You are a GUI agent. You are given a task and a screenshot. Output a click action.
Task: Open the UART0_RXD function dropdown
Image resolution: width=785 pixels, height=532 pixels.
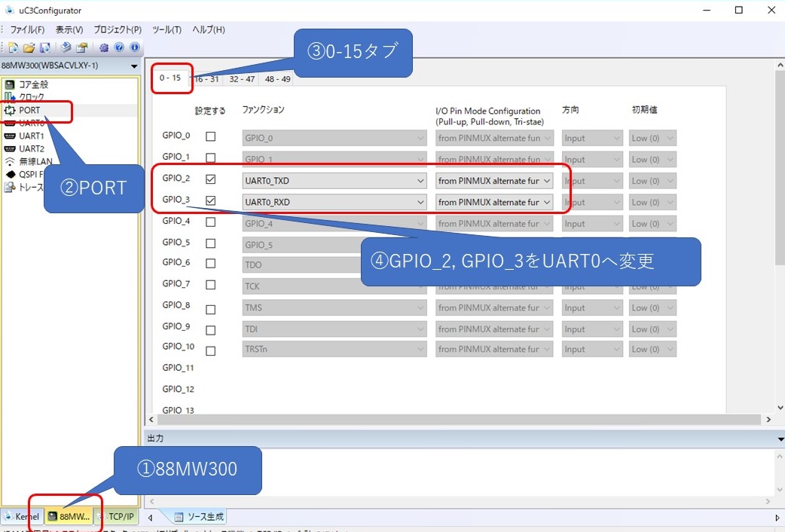click(x=334, y=203)
